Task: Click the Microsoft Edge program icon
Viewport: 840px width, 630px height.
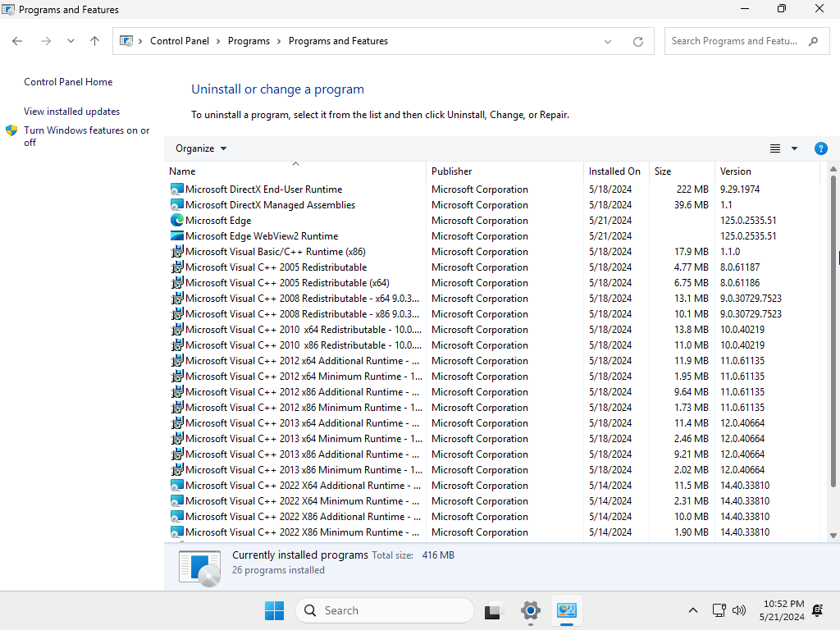Action: pyautogui.click(x=177, y=220)
